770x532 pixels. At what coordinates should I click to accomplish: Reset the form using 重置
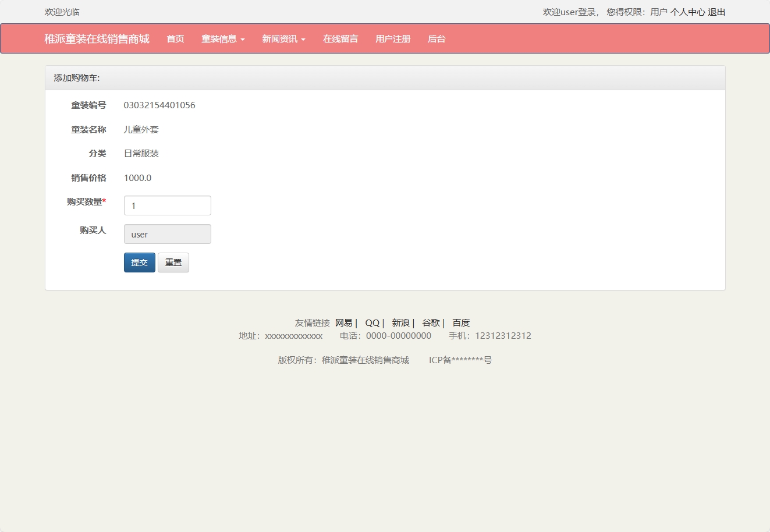(173, 263)
